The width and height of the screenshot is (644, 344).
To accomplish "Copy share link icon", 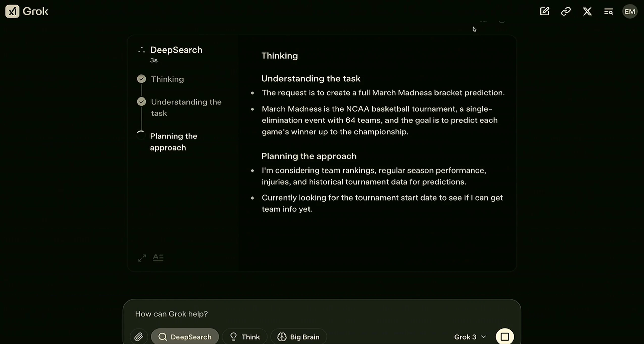I will 566,11.
